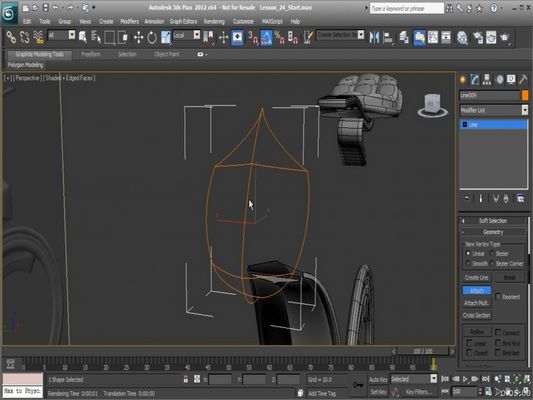Select the Move tool in toolbar
This screenshot has height=400, width=533.
(138, 37)
